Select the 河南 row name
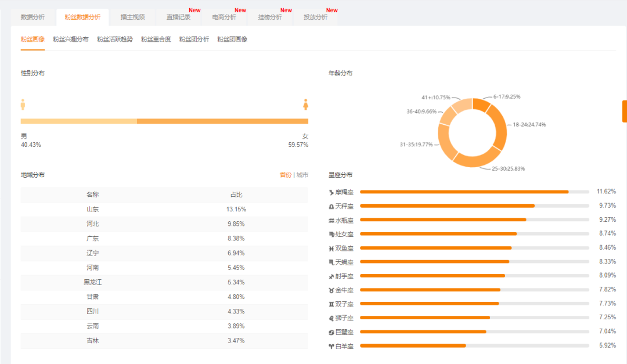This screenshot has height=364, width=627. [x=92, y=268]
